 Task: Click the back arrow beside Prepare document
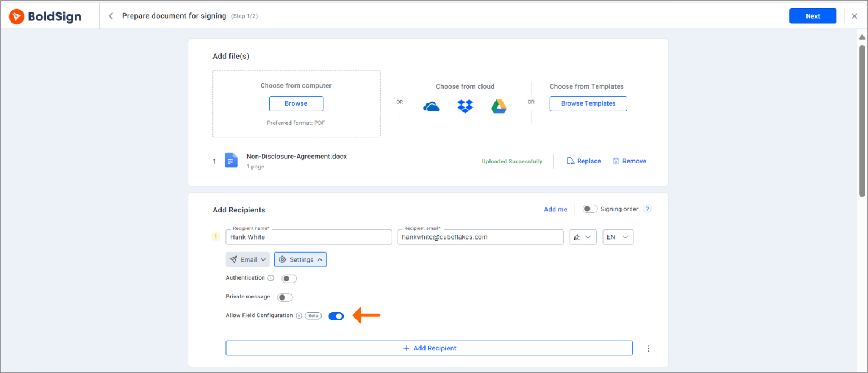point(111,16)
